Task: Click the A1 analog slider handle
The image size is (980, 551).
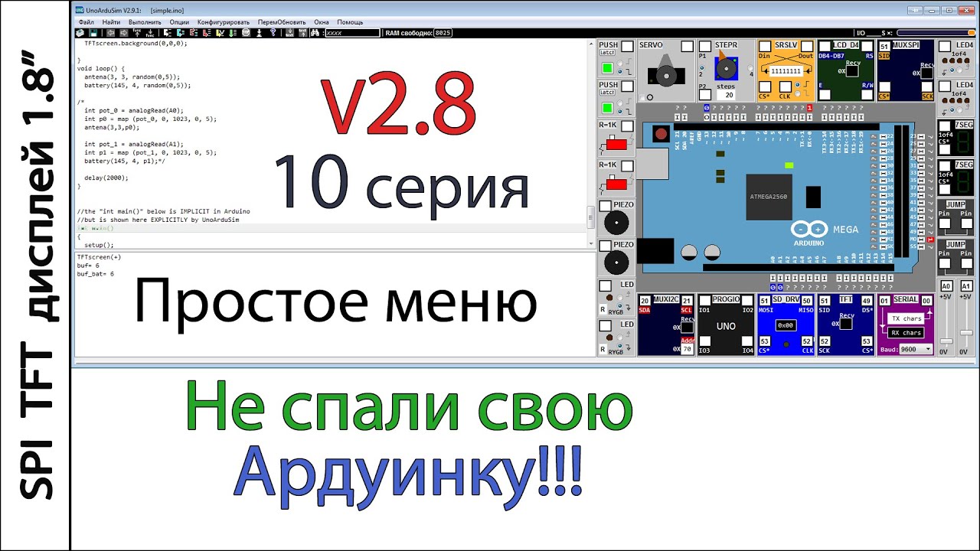Action: pyautogui.click(x=966, y=332)
